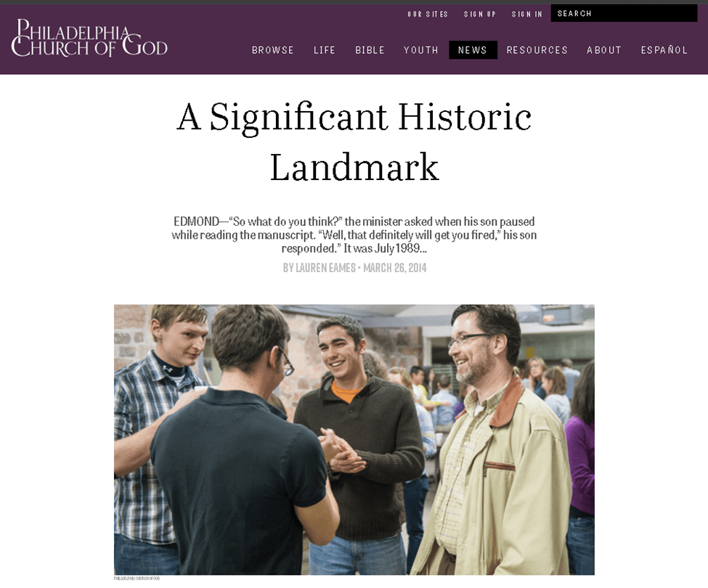Click the EDMOND article excerpt text
Viewport: 708px width, 588px height.
pos(354,234)
